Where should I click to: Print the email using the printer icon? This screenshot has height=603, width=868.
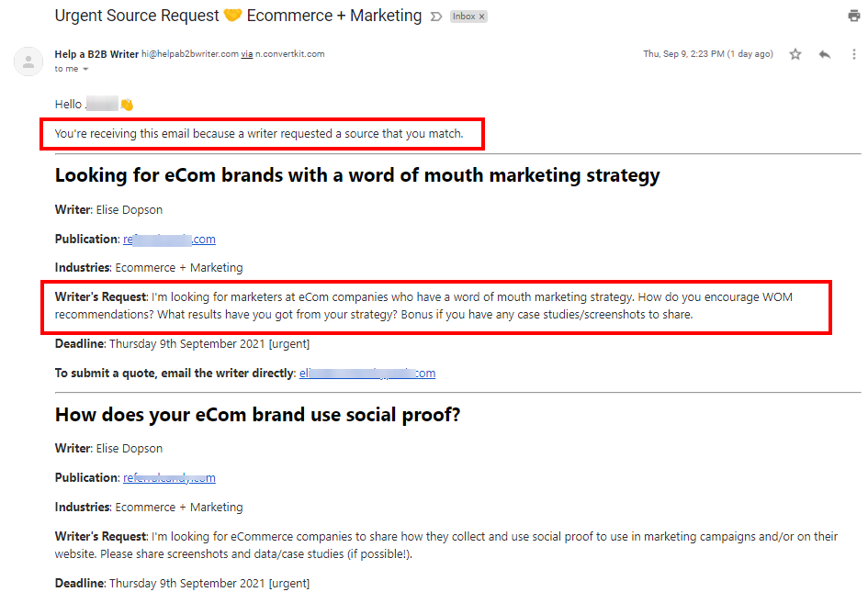(x=853, y=16)
